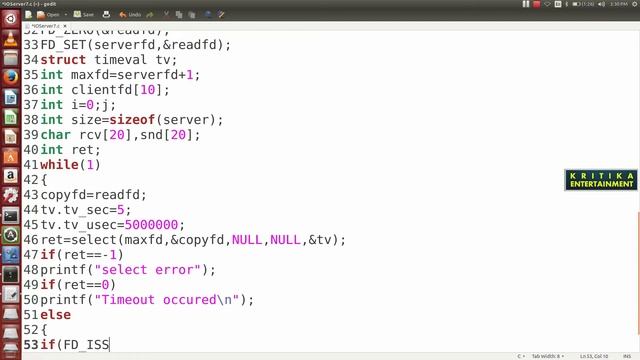
Task: Save the current file
Action: tap(83, 15)
